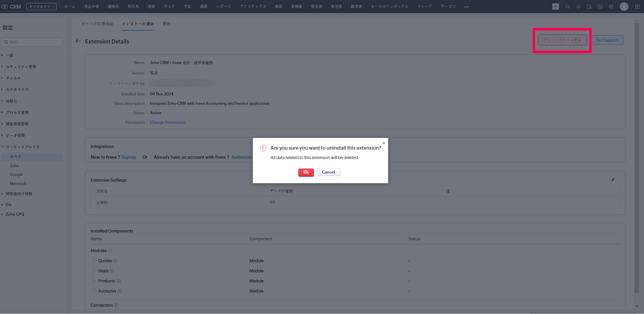The image size is (644, 314).
Task: Select Microsoft under マーケットプレイス
Action: (x=18, y=184)
